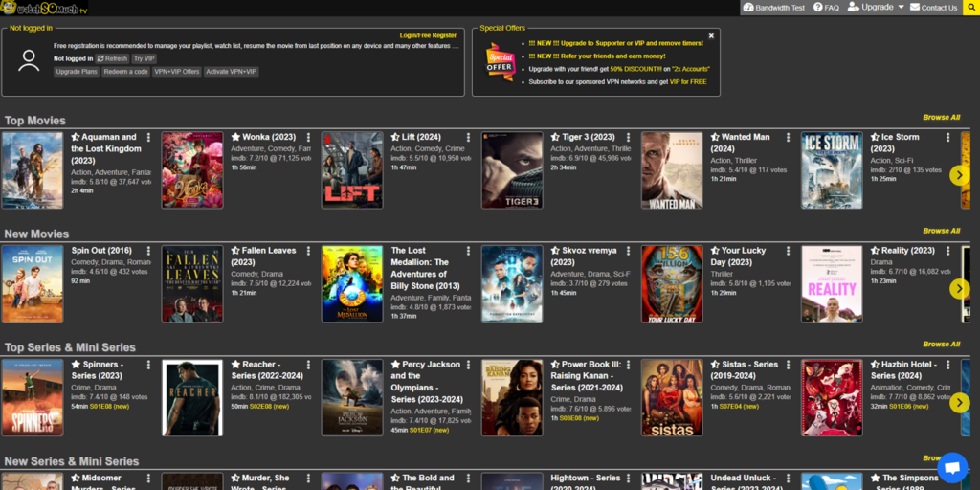Image resolution: width=980 pixels, height=490 pixels.
Task: Open three-dot menu for Wonka (2023)
Action: (x=309, y=138)
